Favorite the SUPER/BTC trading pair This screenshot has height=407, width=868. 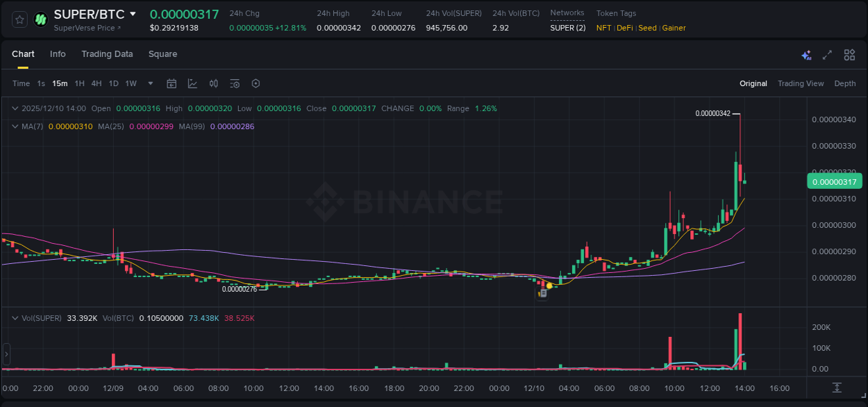[x=19, y=19]
